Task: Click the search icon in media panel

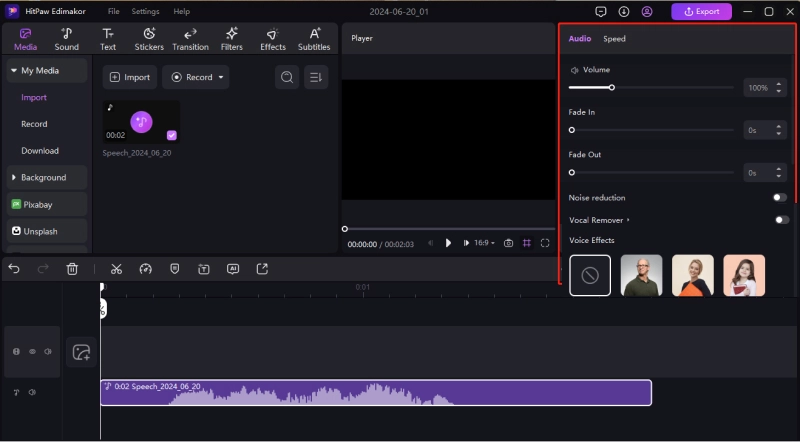Action: (287, 77)
